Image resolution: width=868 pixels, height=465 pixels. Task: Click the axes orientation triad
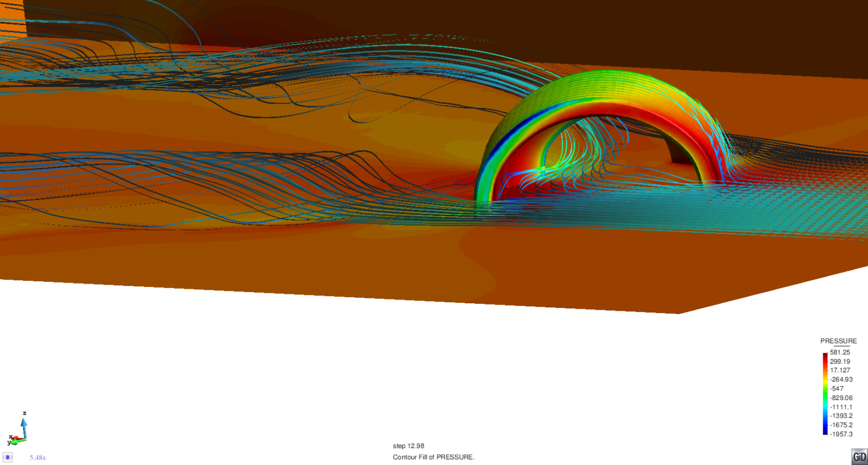point(21,432)
